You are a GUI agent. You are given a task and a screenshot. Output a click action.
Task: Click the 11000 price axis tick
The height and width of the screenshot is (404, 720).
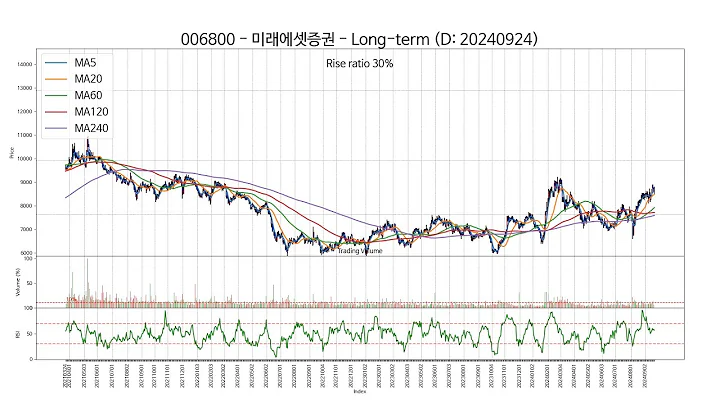pos(24,135)
